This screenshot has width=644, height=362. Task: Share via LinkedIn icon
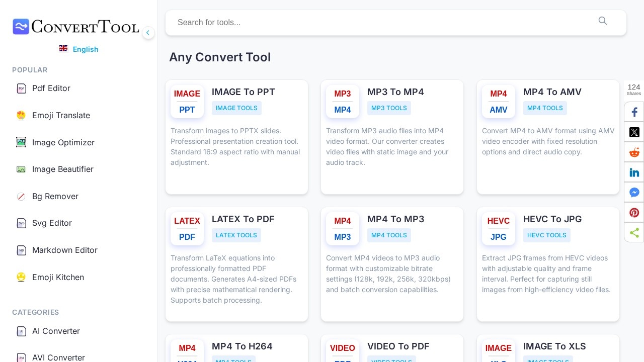coord(634,172)
